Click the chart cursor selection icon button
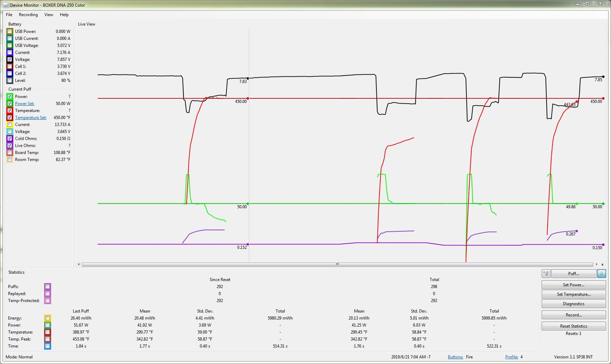The image size is (611, 364). 546,274
